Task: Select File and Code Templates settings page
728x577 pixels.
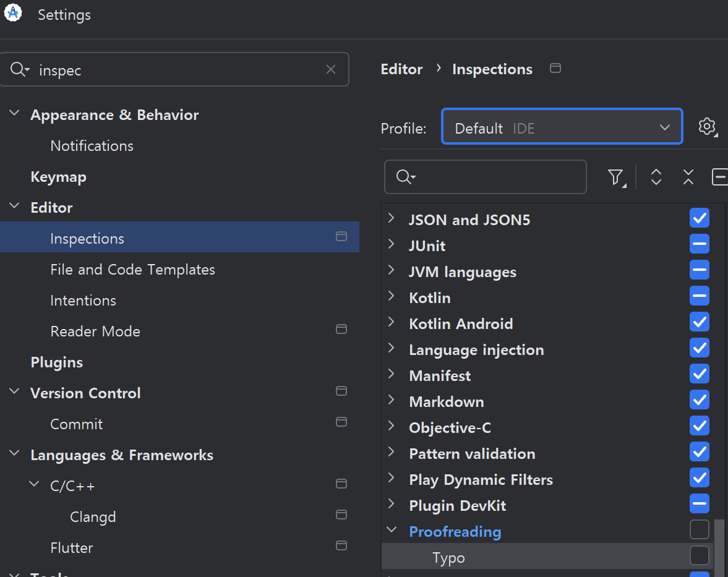Action: (132, 270)
